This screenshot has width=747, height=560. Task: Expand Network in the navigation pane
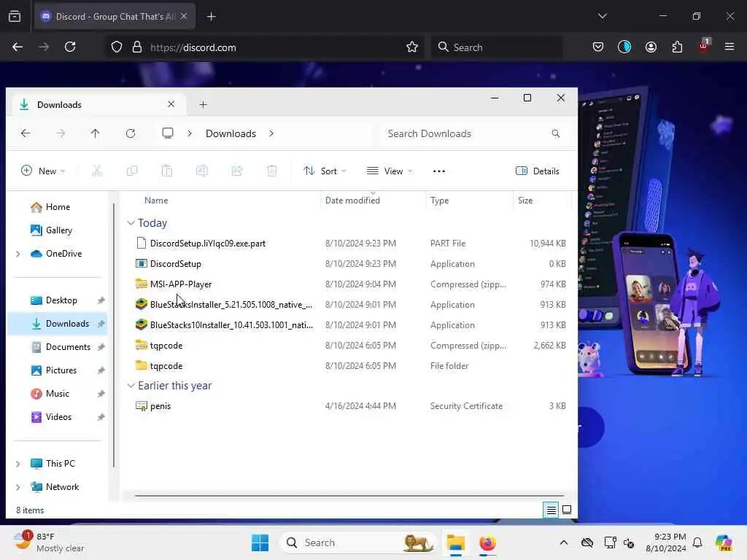point(18,487)
